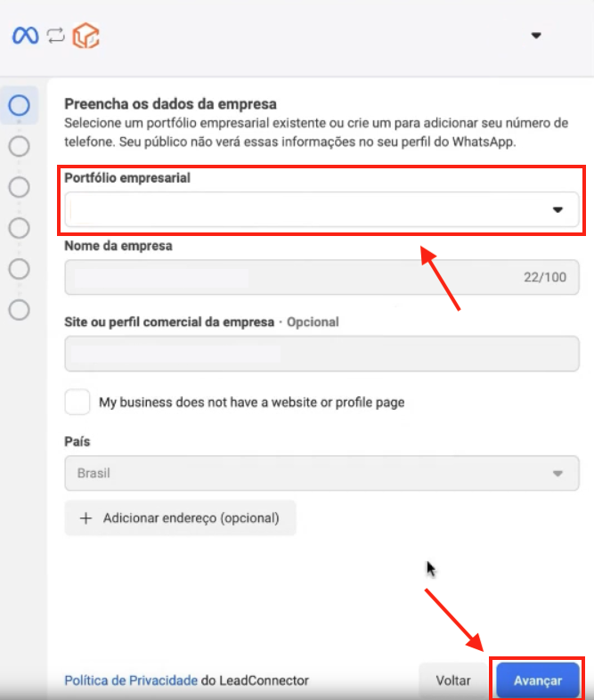The height and width of the screenshot is (700, 594).
Task: Jump to the sixth step circle
Action: coord(20,310)
